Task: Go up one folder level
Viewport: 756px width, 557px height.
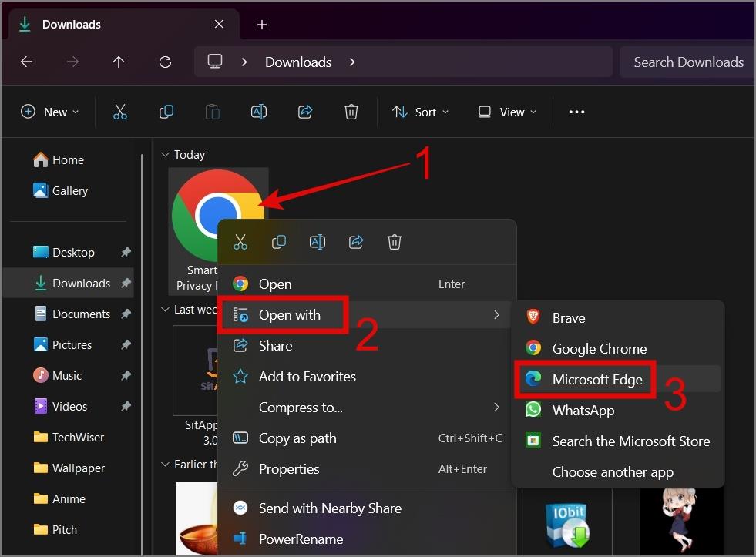Action: point(119,62)
